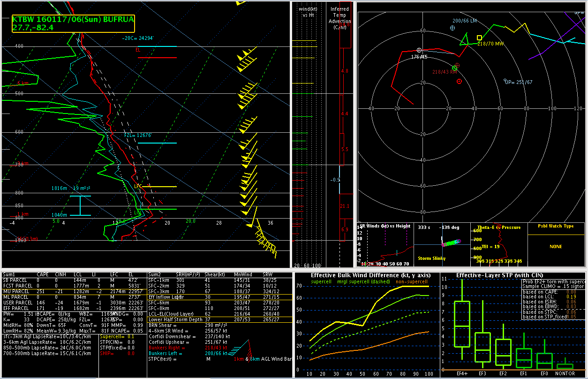Click the STP(CIN)= 0.0 value

coord(117,342)
